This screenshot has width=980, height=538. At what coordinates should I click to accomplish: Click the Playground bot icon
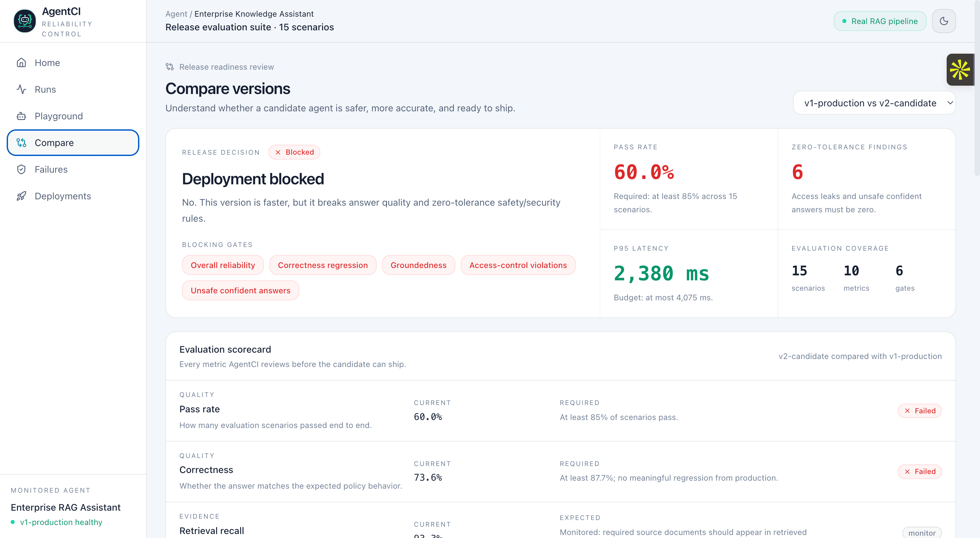tap(21, 116)
